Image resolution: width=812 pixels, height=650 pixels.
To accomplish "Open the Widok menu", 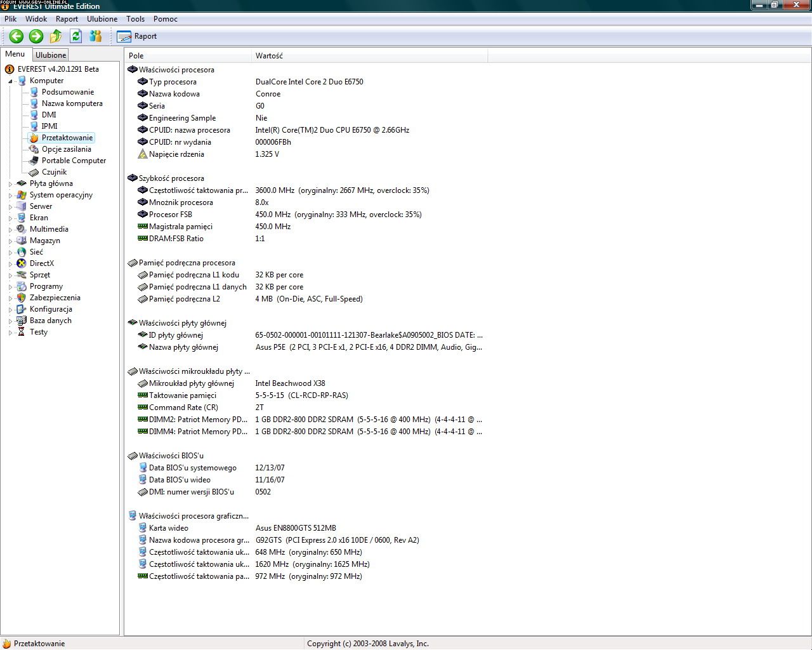I will [36, 19].
